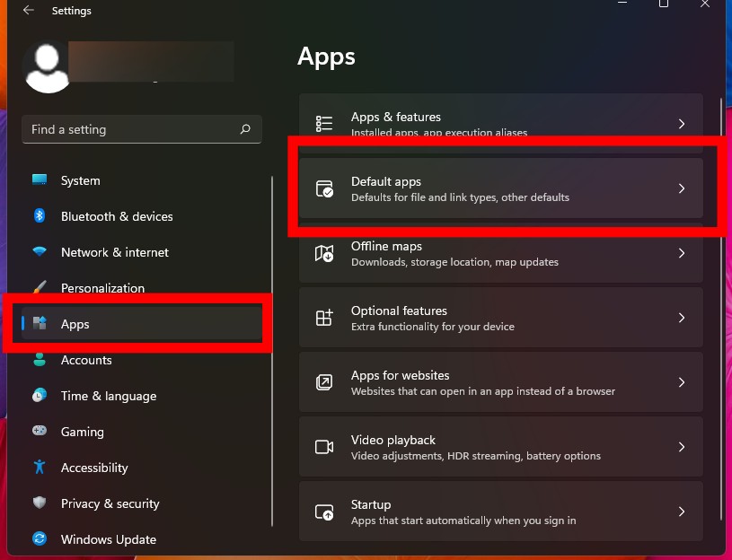Click 'Video adjustments, HDR streaming' description text
Screen dimensions: 732x560
click(x=476, y=456)
